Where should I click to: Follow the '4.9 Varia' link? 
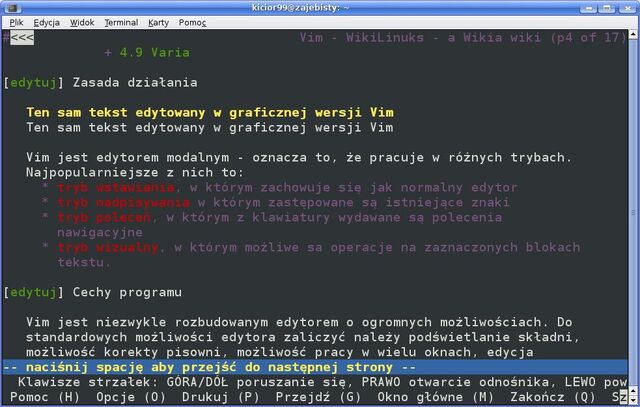(154, 52)
